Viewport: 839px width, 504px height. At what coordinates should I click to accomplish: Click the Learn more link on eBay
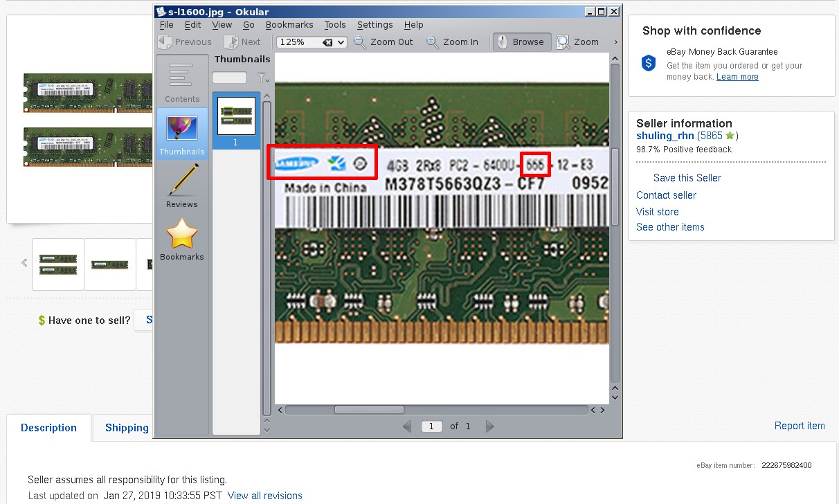click(x=737, y=77)
